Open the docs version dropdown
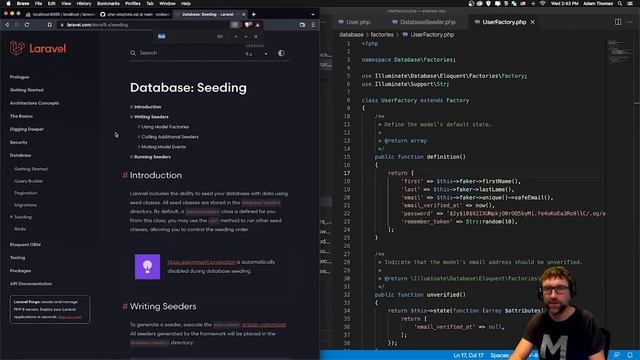Viewport: 640px width, 360px height. point(257,53)
